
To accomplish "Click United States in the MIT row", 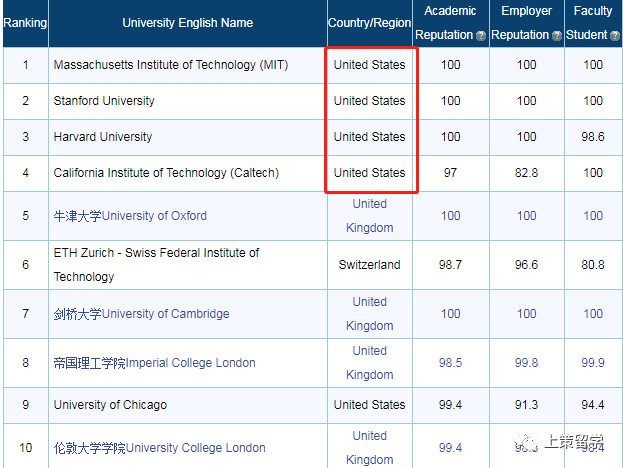I will pyautogui.click(x=370, y=65).
